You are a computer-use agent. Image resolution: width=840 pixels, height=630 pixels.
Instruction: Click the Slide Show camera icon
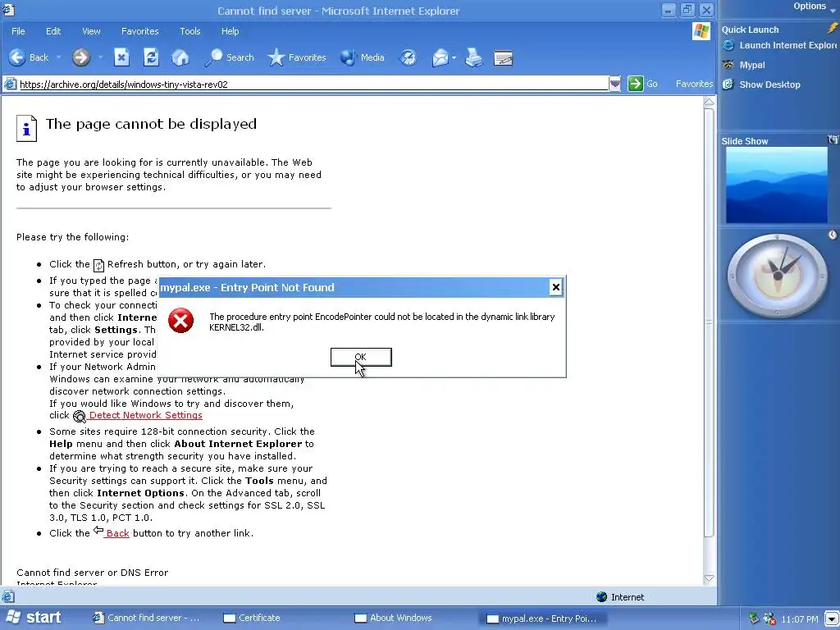tap(833, 139)
